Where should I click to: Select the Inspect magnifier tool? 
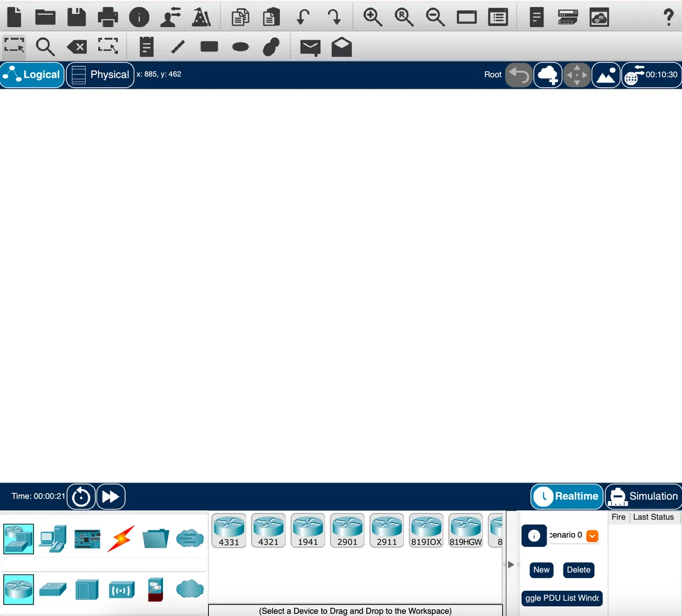(46, 47)
